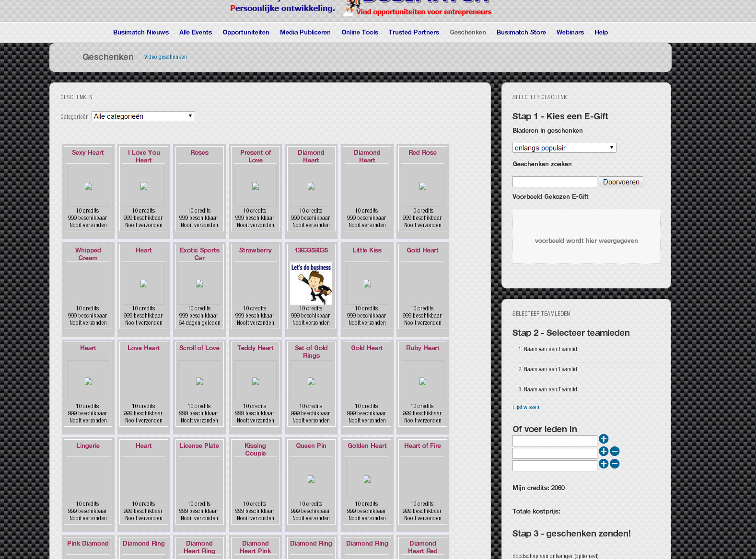Open the Busimatch Nieuws menu
The width and height of the screenshot is (756, 559).
[141, 32]
